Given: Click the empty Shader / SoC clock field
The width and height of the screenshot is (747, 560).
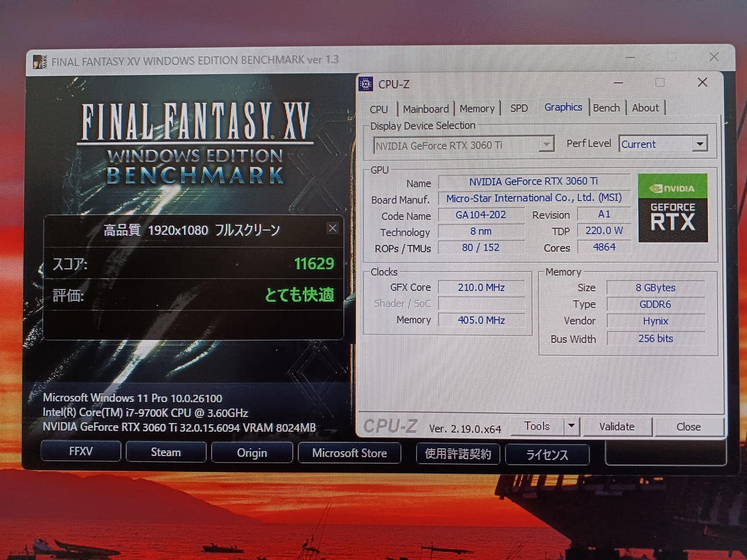Looking at the screenshot, I should point(481,304).
